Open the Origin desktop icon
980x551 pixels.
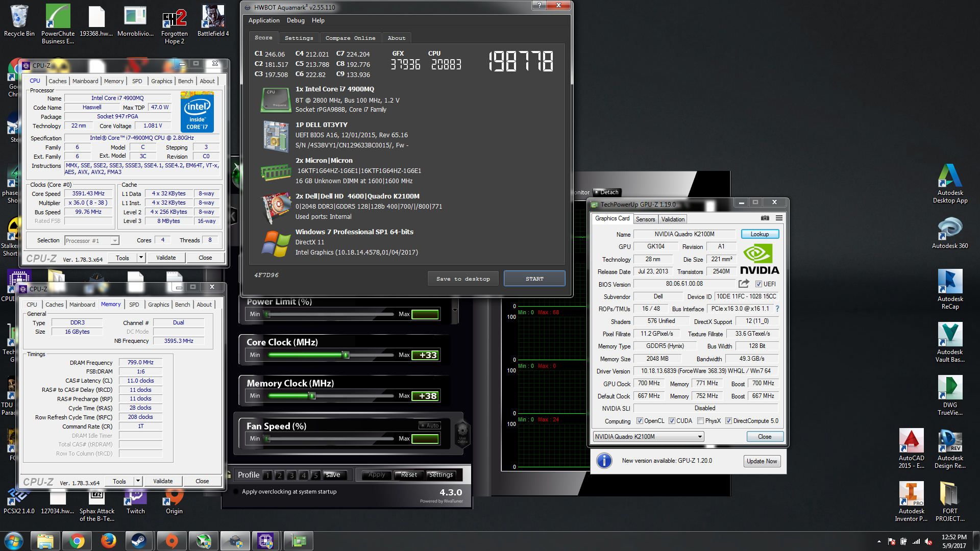(x=174, y=502)
